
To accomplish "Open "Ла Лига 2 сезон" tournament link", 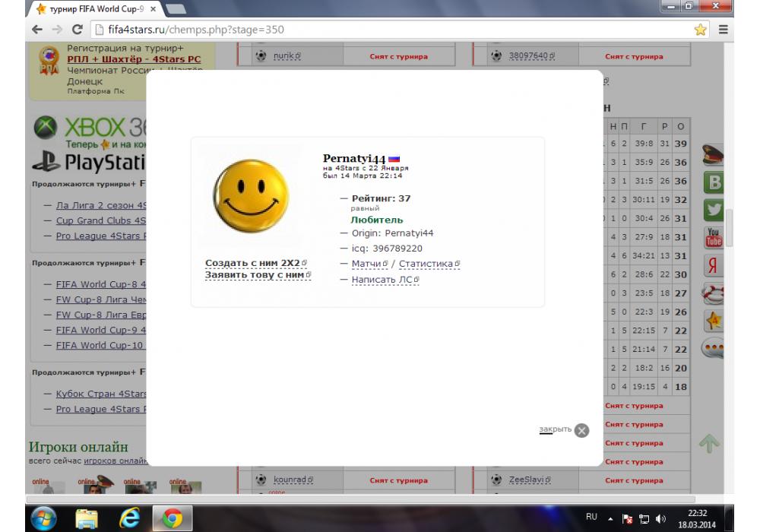I will (101, 205).
